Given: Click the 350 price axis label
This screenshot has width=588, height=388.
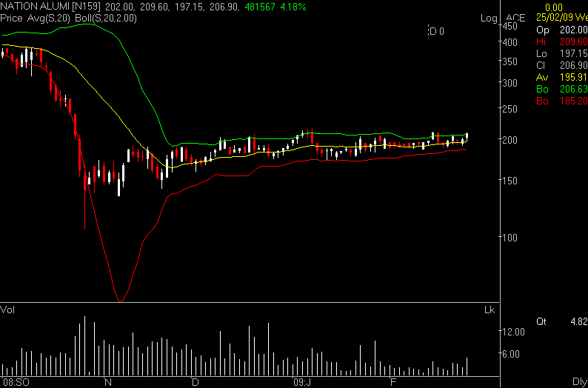Looking at the screenshot, I should (510, 61).
